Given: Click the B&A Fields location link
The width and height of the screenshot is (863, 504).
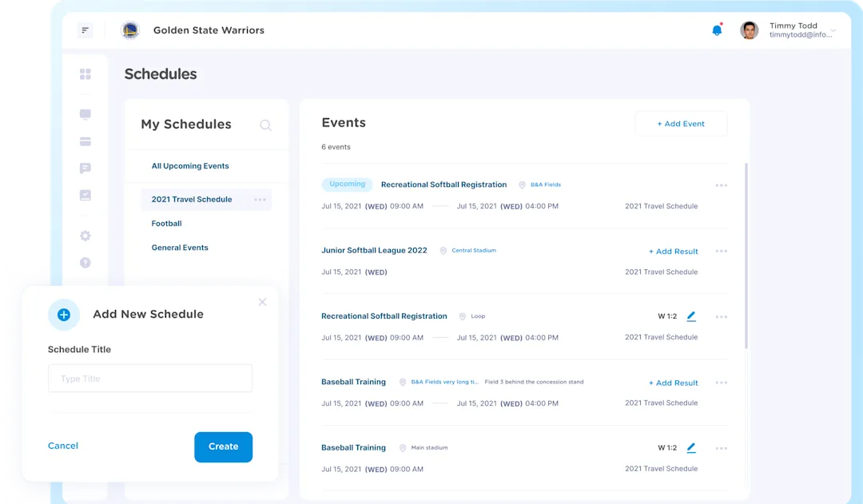Looking at the screenshot, I should tap(546, 185).
